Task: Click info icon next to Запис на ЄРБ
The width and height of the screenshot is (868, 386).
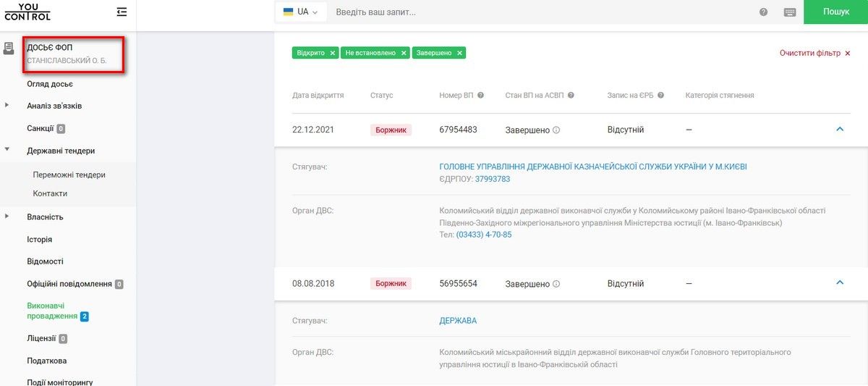Action: [x=660, y=96]
